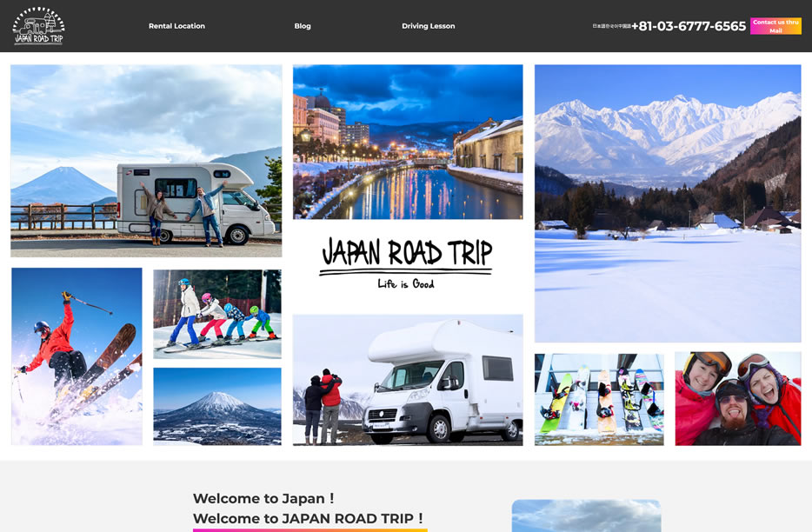This screenshot has width=812, height=532.
Task: Open the night canal city photo
Action: click(408, 142)
